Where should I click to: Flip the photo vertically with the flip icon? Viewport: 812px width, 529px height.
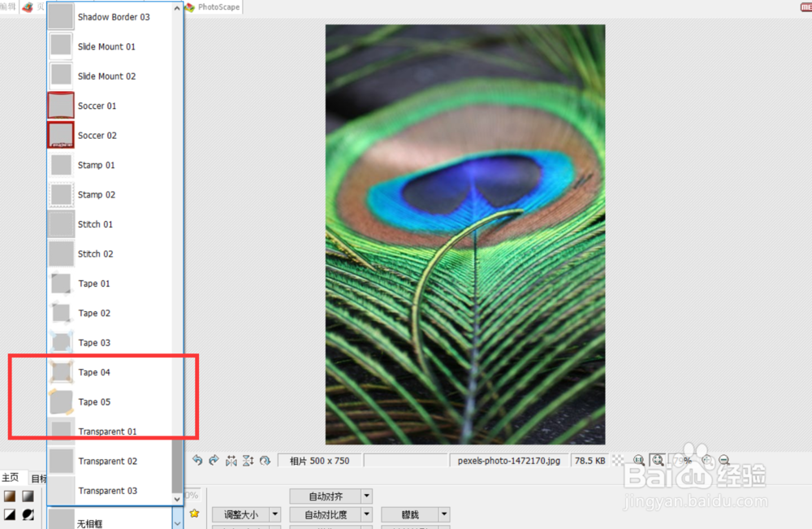tap(248, 460)
